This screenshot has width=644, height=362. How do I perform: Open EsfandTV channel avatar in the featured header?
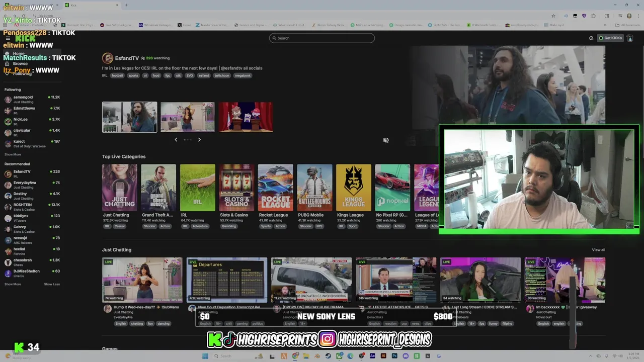tap(107, 58)
